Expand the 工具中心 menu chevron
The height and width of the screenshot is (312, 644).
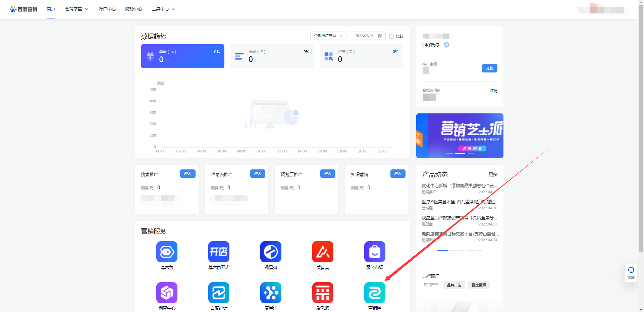point(173,9)
